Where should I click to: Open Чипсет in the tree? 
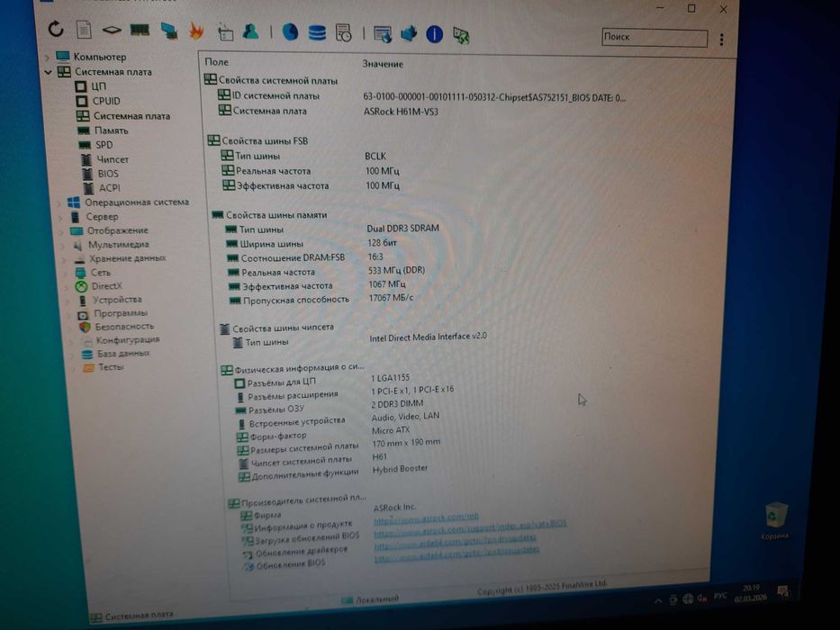click(105, 159)
